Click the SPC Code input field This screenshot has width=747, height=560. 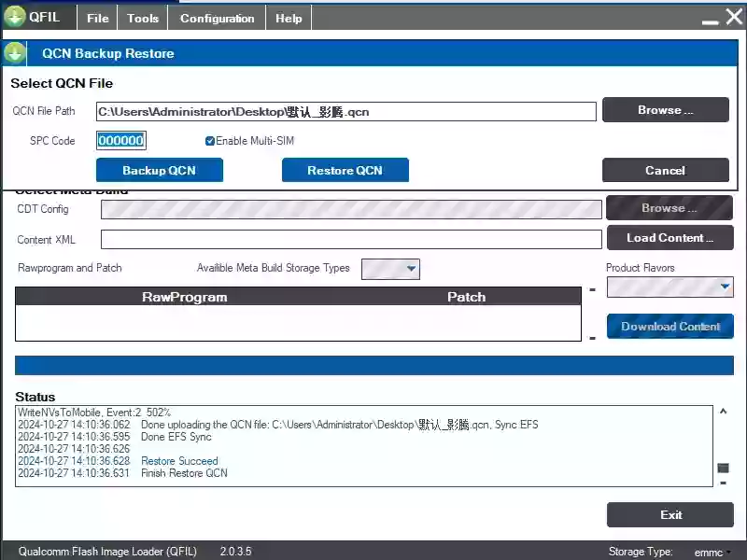[121, 141]
